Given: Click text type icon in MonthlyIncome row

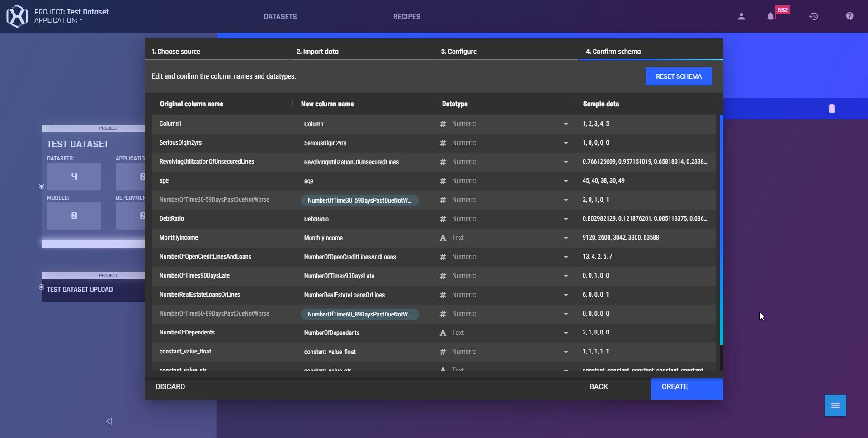Looking at the screenshot, I should pyautogui.click(x=443, y=238).
